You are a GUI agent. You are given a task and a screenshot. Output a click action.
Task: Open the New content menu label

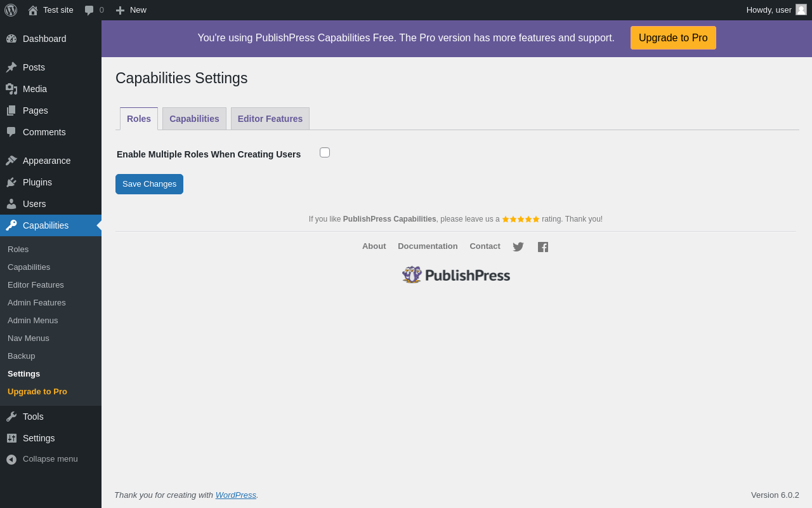tap(138, 10)
